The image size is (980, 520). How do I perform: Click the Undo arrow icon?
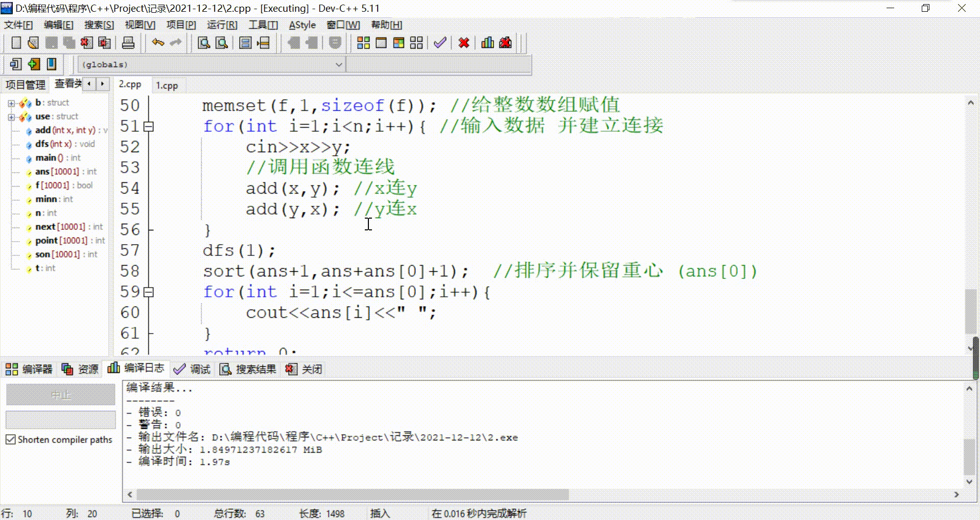[158, 43]
